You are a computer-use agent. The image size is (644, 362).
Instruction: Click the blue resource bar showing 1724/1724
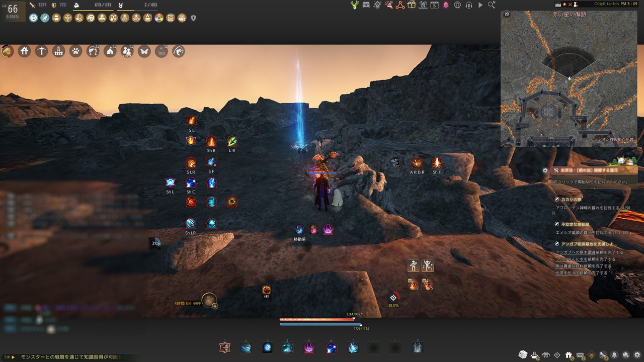pos(321,324)
